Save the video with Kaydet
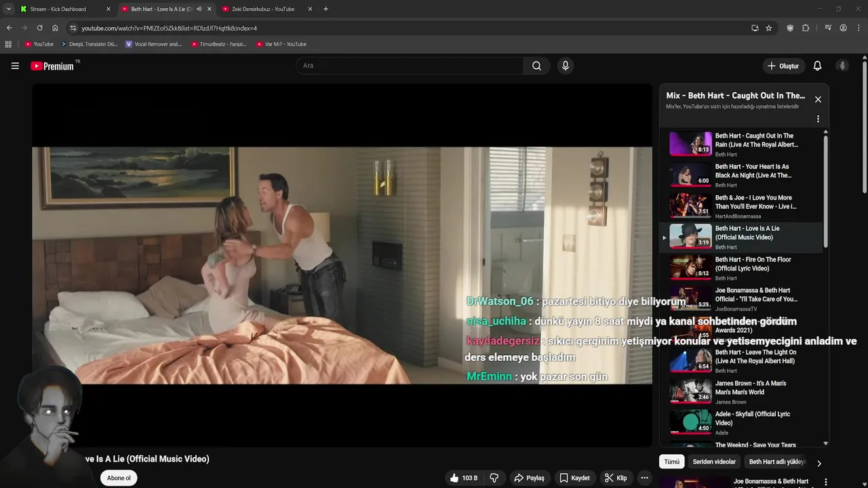The width and height of the screenshot is (868, 488). click(574, 478)
